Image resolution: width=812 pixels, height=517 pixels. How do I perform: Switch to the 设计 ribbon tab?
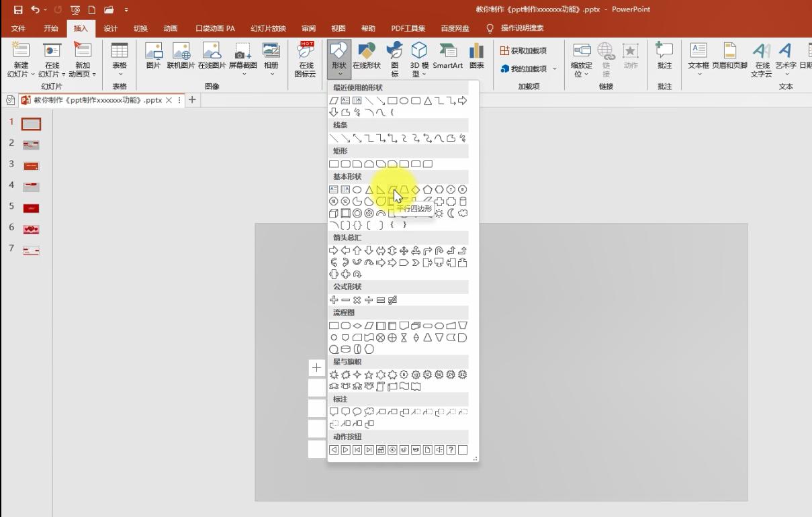[110, 28]
